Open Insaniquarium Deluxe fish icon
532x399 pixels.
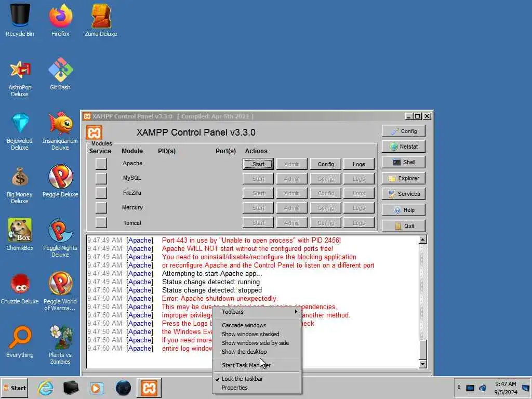[x=60, y=131]
